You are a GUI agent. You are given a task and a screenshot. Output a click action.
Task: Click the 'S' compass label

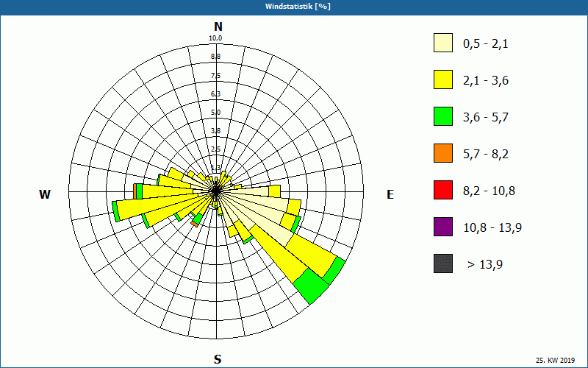click(218, 359)
